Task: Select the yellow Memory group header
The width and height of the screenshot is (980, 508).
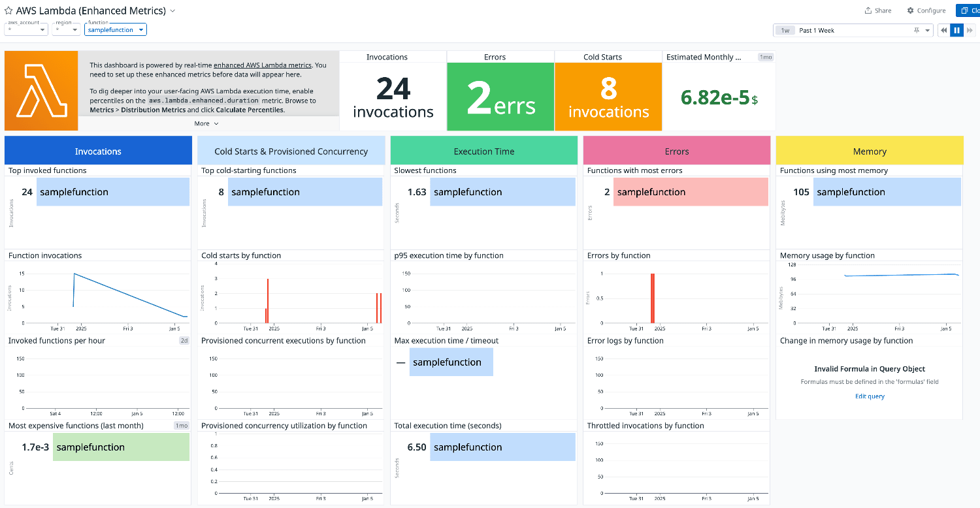Action: (x=870, y=151)
